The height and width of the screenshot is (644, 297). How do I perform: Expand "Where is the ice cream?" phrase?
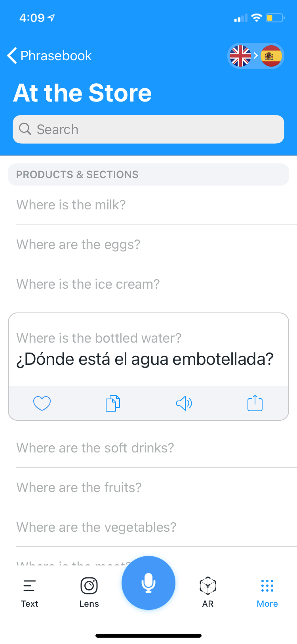click(x=88, y=284)
